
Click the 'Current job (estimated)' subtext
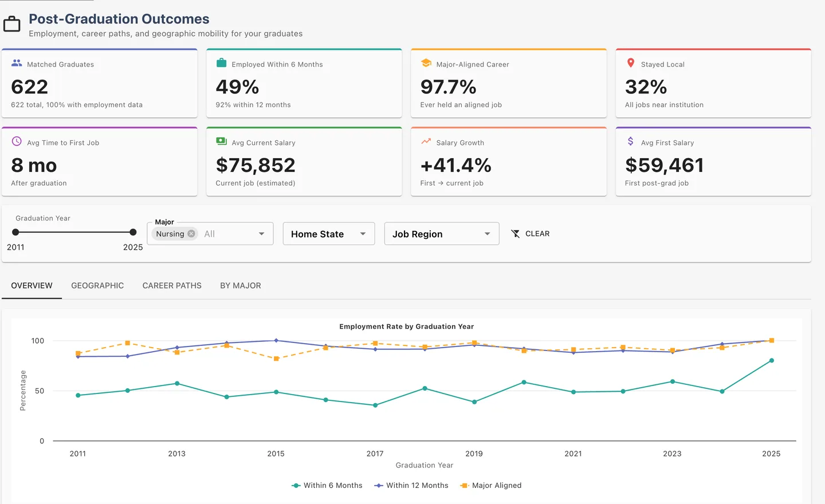pyautogui.click(x=256, y=183)
